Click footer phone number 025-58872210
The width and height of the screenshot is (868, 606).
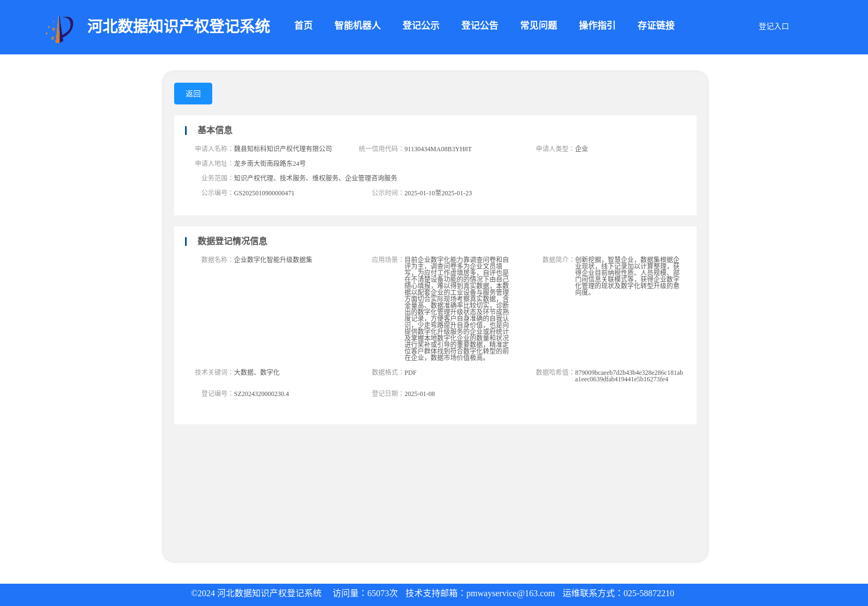(649, 593)
